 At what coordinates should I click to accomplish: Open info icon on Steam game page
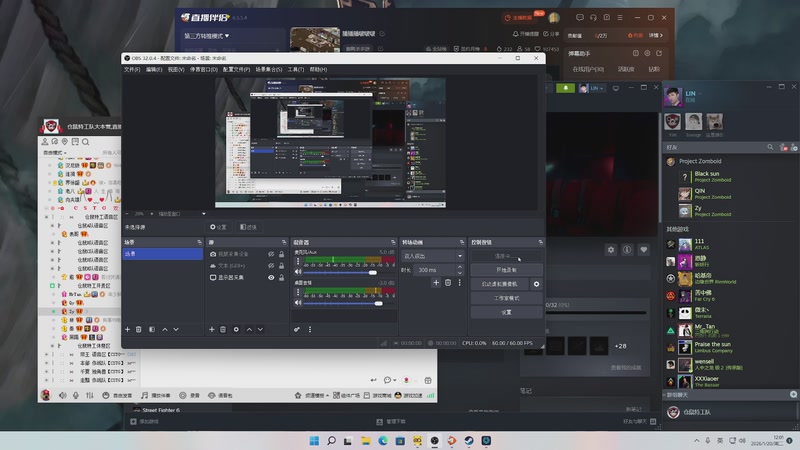[x=627, y=249]
